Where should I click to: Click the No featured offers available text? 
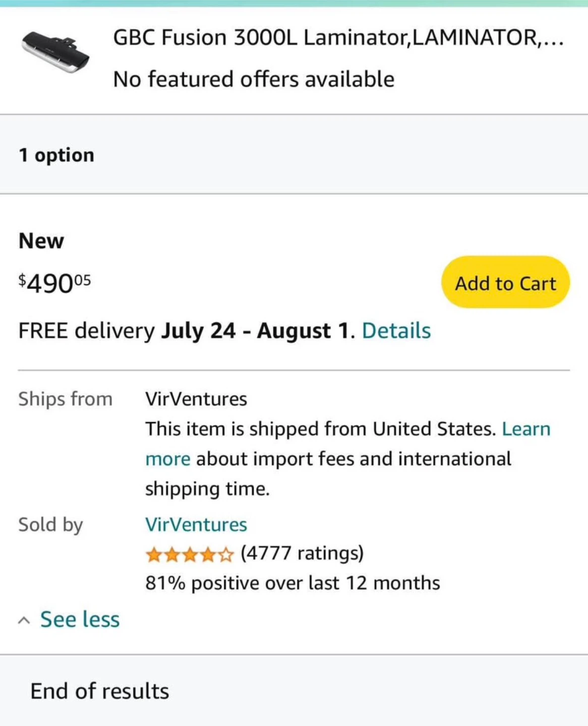(x=254, y=79)
